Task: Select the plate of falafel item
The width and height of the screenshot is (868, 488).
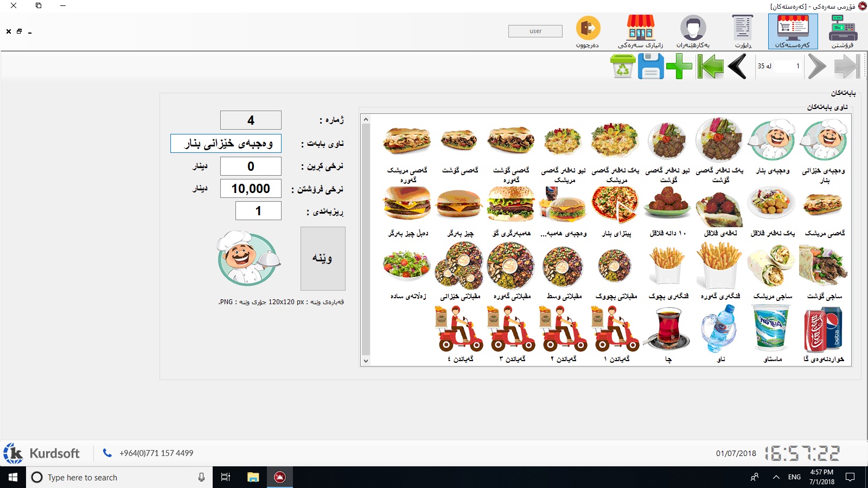Action: (x=772, y=211)
